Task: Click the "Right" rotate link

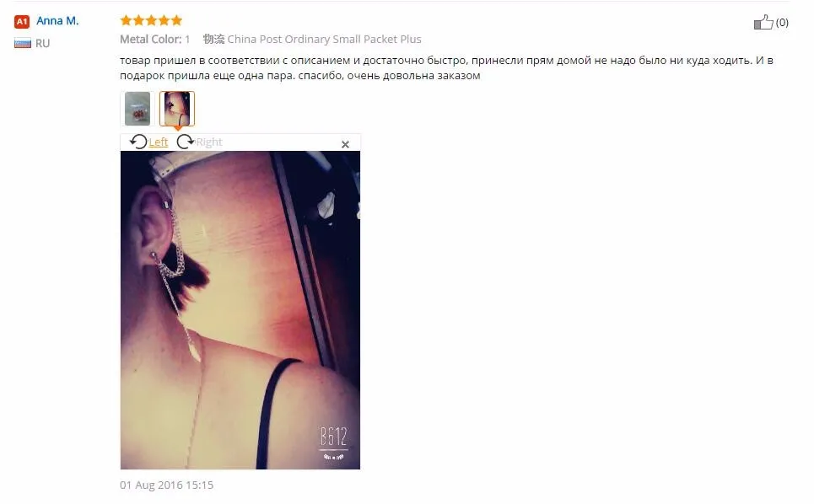Action: pos(209,142)
